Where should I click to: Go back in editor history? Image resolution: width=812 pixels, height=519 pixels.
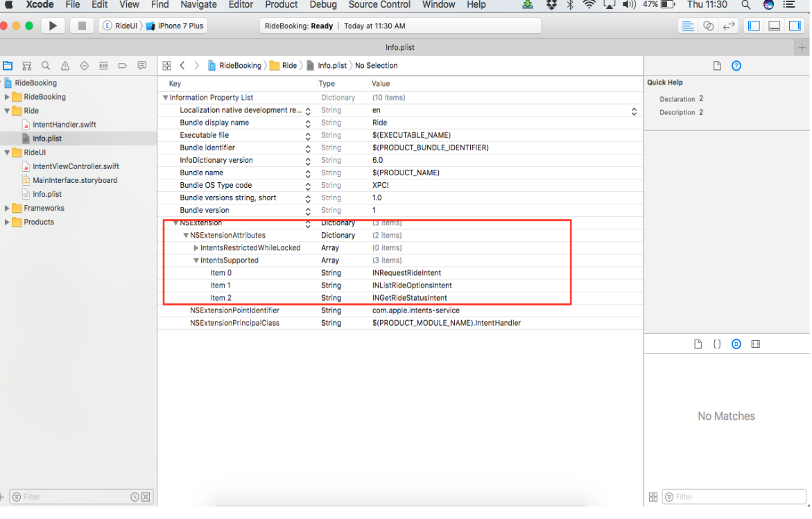tap(182, 66)
